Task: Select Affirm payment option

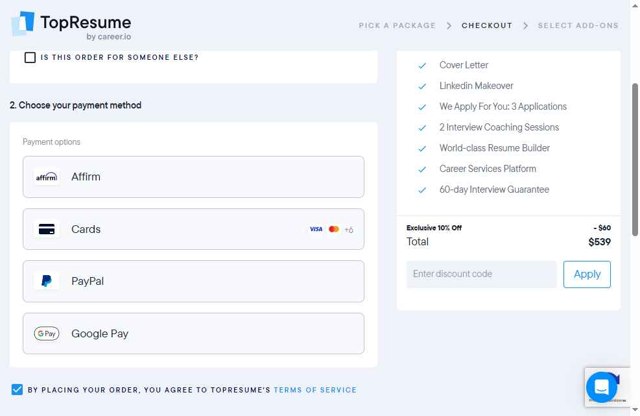Action: click(193, 177)
